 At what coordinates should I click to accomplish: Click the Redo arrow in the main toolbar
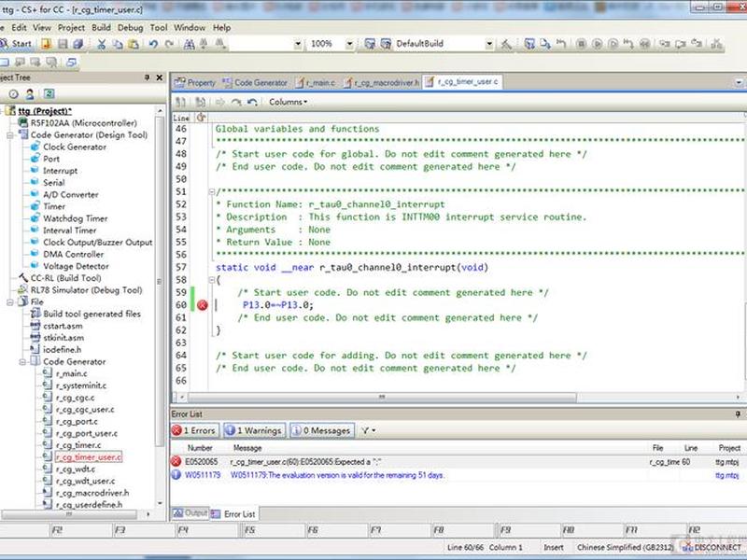tap(169, 44)
